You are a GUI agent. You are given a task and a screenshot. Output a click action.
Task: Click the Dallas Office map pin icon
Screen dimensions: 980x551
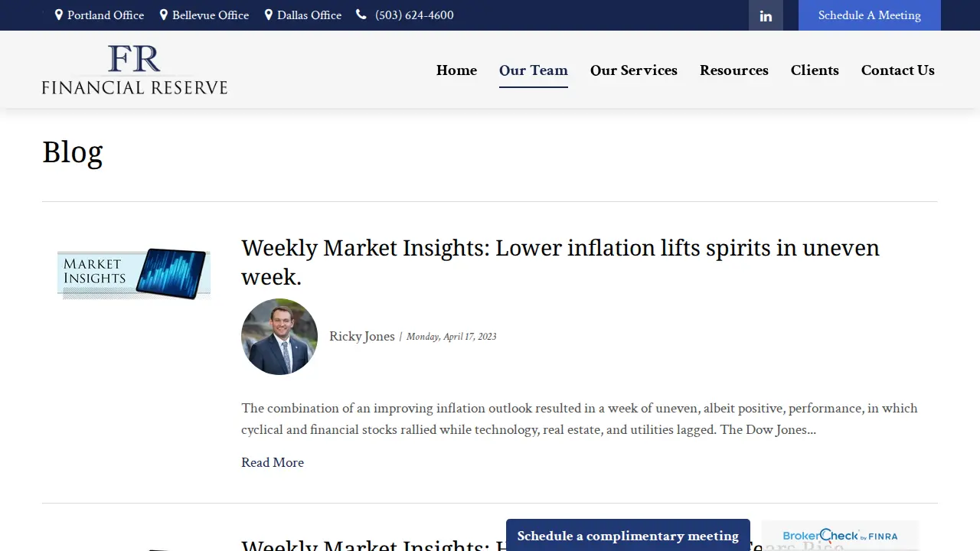(x=269, y=15)
